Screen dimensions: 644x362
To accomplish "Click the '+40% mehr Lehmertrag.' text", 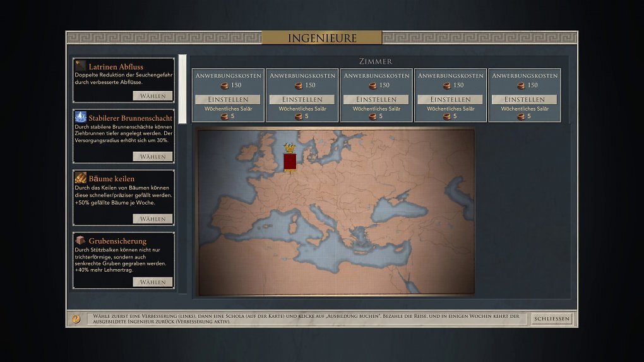I will click(104, 270).
